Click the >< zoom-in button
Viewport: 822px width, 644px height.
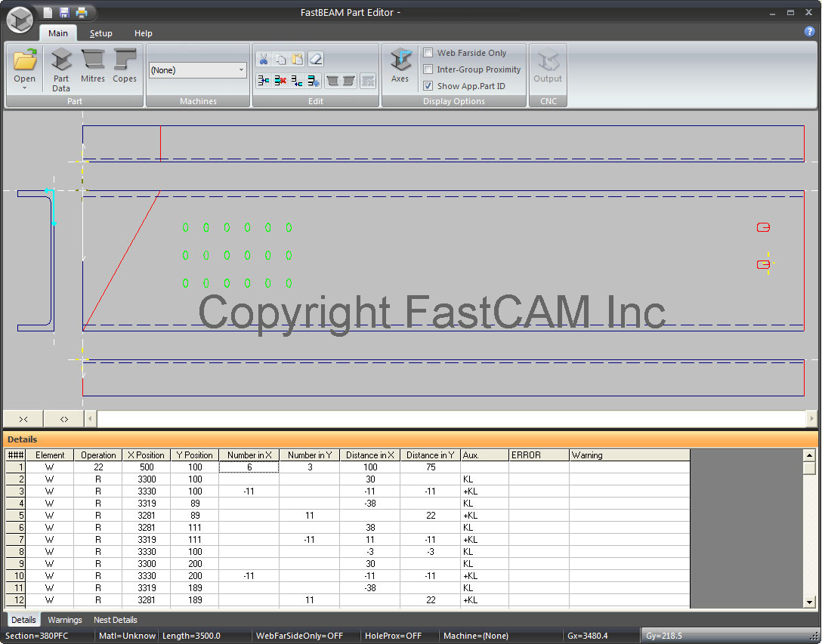tap(23, 419)
